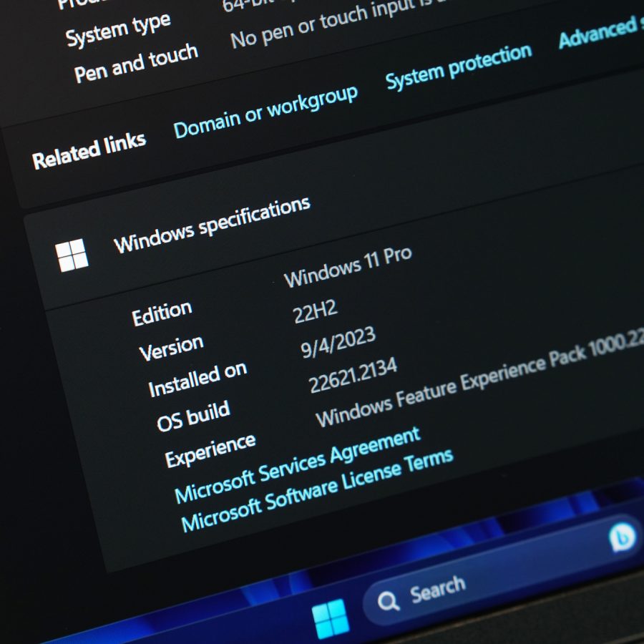Select the install date '9/4/2023'

tap(338, 342)
